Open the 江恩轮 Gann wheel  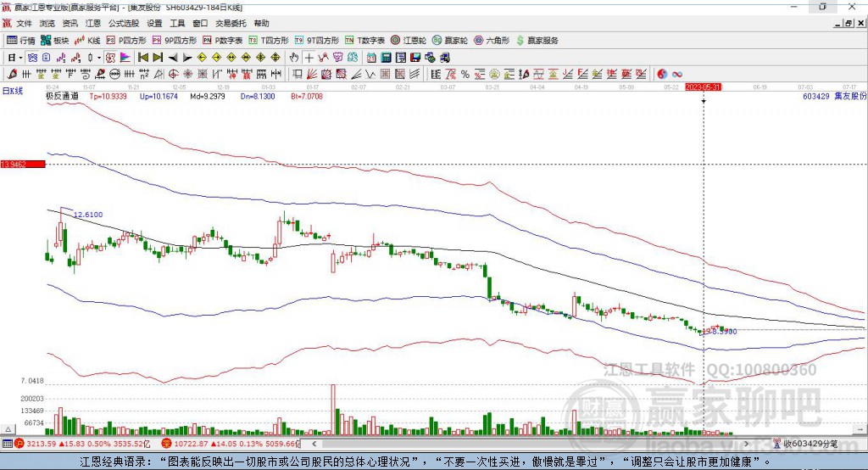pyautogui.click(x=409, y=41)
